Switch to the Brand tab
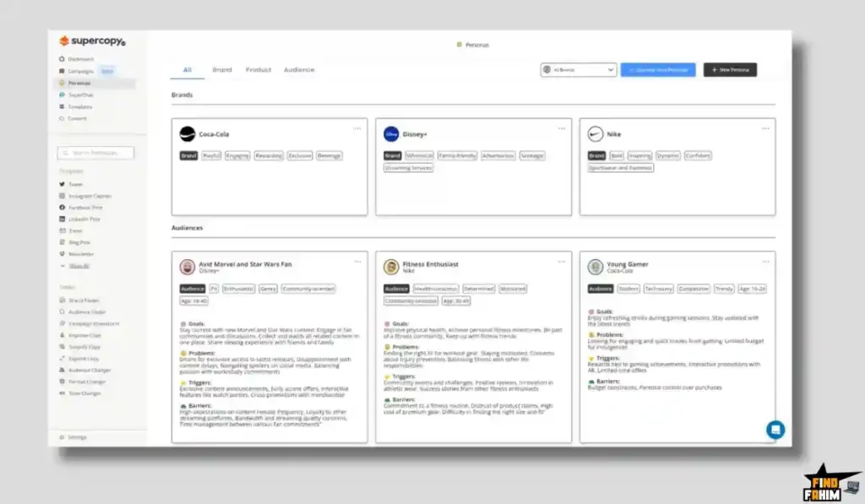 tap(224, 70)
